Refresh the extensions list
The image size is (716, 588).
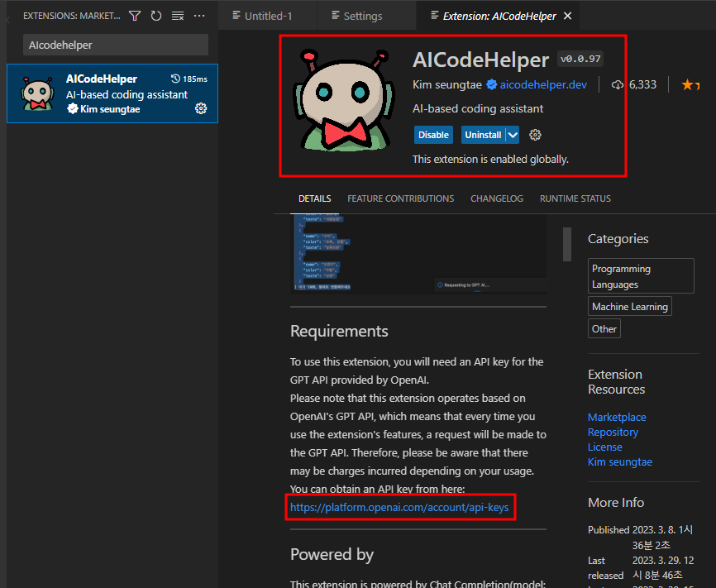156,16
